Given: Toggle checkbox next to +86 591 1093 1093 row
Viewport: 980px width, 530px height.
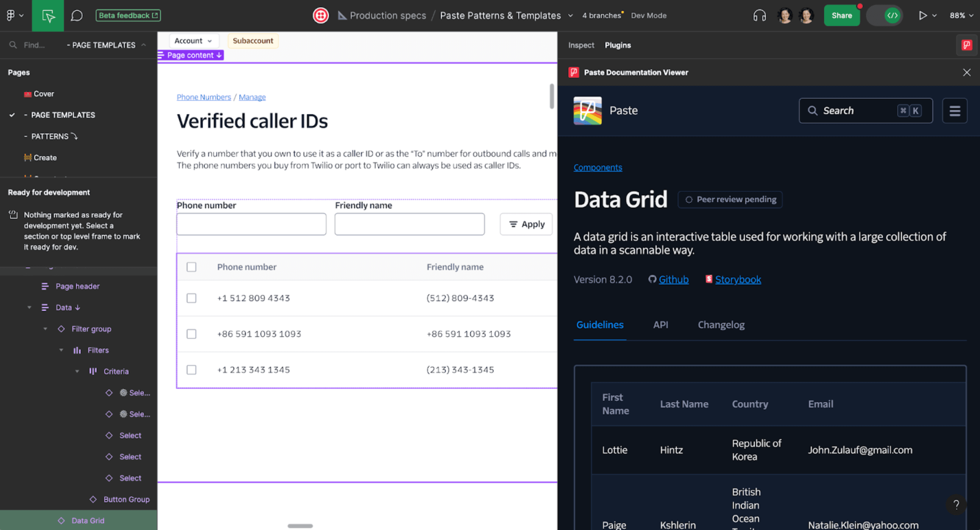Looking at the screenshot, I should 190,334.
